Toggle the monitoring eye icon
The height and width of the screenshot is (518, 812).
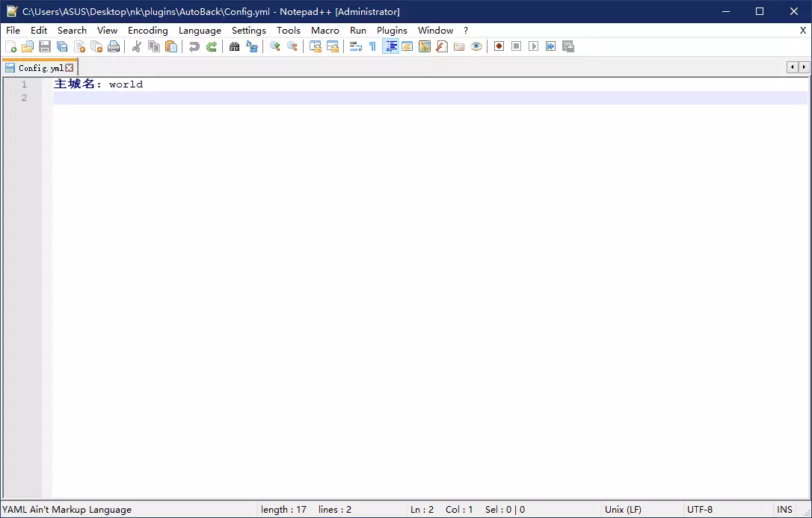pyautogui.click(x=476, y=46)
